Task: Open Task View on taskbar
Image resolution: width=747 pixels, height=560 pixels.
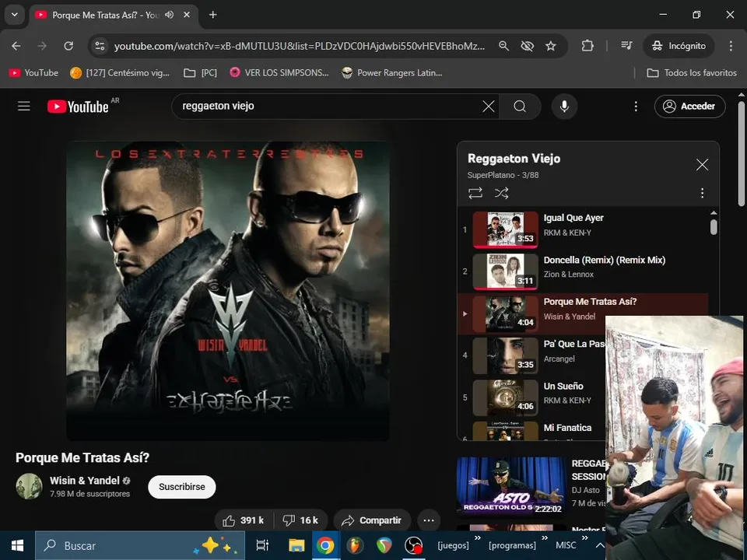Action: (262, 546)
